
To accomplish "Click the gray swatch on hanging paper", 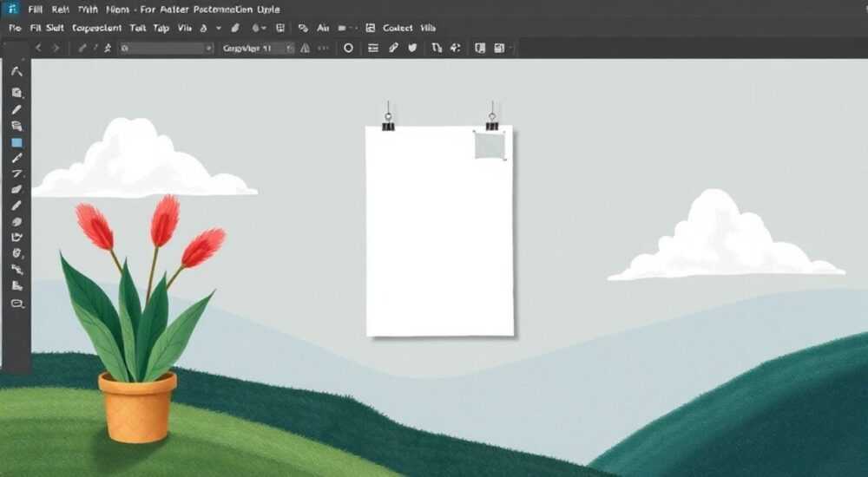I will coord(490,146).
